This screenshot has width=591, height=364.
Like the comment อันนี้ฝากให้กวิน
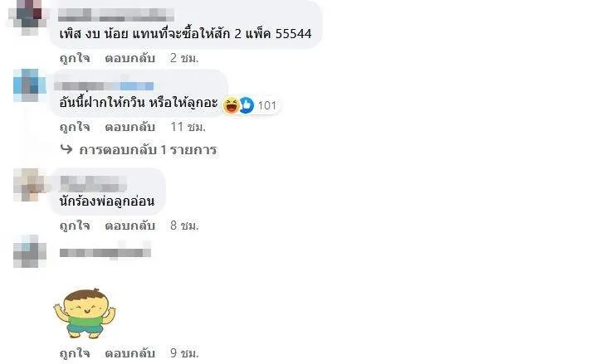pyautogui.click(x=75, y=127)
